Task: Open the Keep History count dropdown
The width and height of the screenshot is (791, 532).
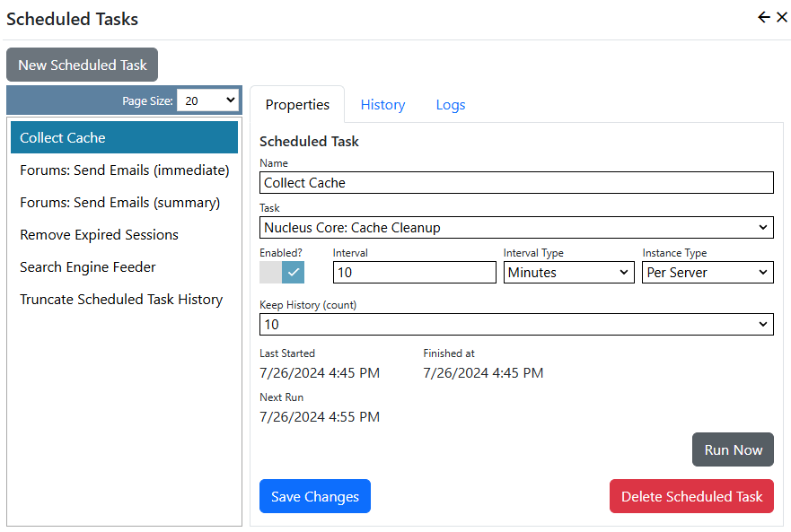Action: click(x=515, y=324)
